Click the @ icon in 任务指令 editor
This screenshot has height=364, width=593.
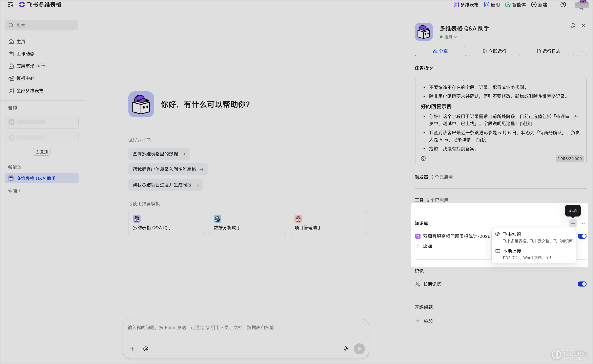point(423,158)
